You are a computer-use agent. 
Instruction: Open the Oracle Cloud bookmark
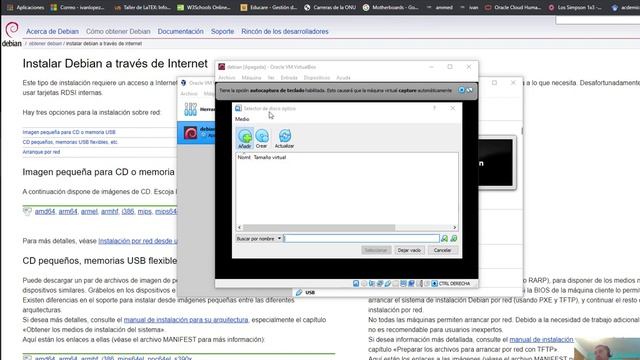coord(513,7)
